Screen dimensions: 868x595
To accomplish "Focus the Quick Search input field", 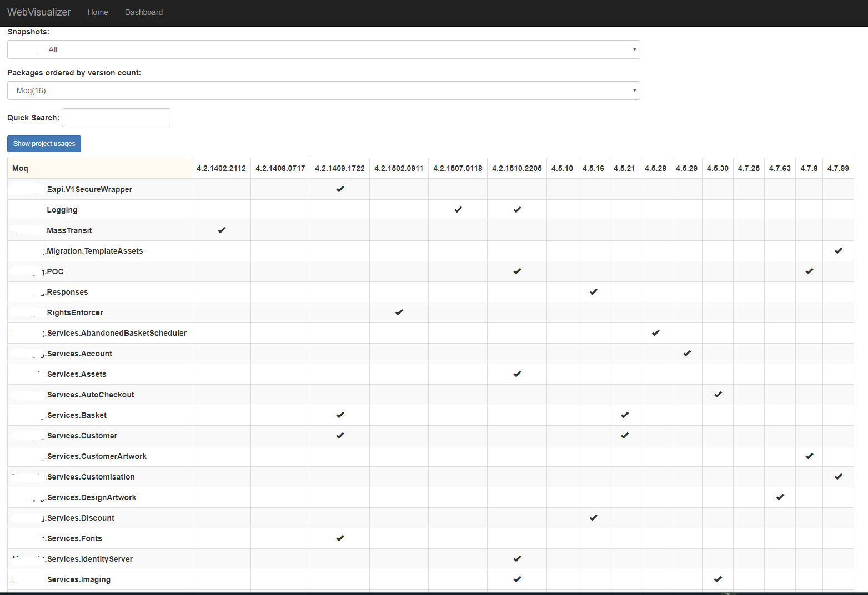I will [x=116, y=118].
